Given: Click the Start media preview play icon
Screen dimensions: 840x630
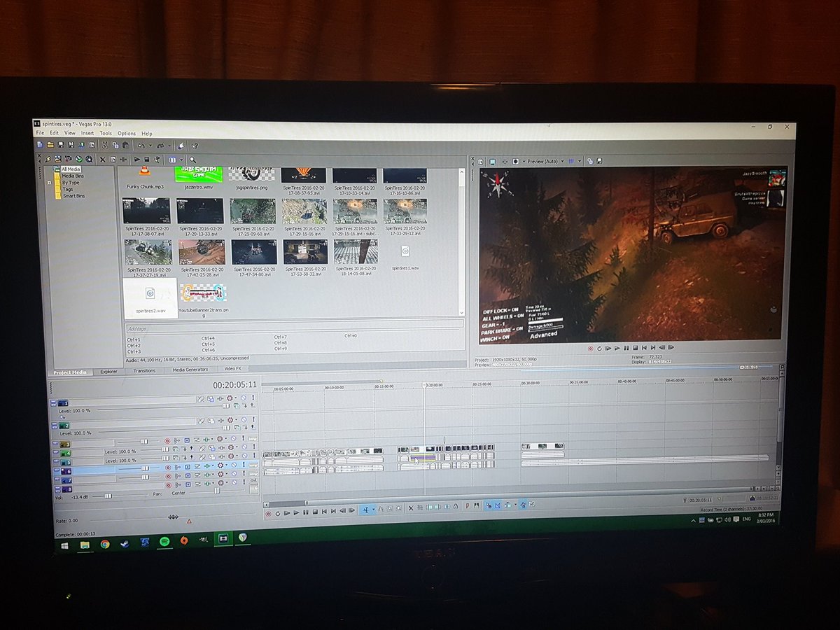Looking at the screenshot, I should tap(136, 160).
